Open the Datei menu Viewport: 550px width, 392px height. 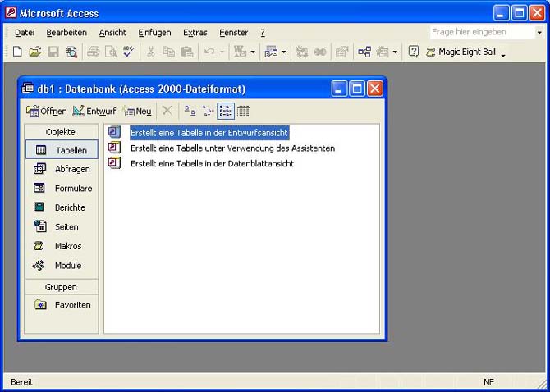coord(25,33)
